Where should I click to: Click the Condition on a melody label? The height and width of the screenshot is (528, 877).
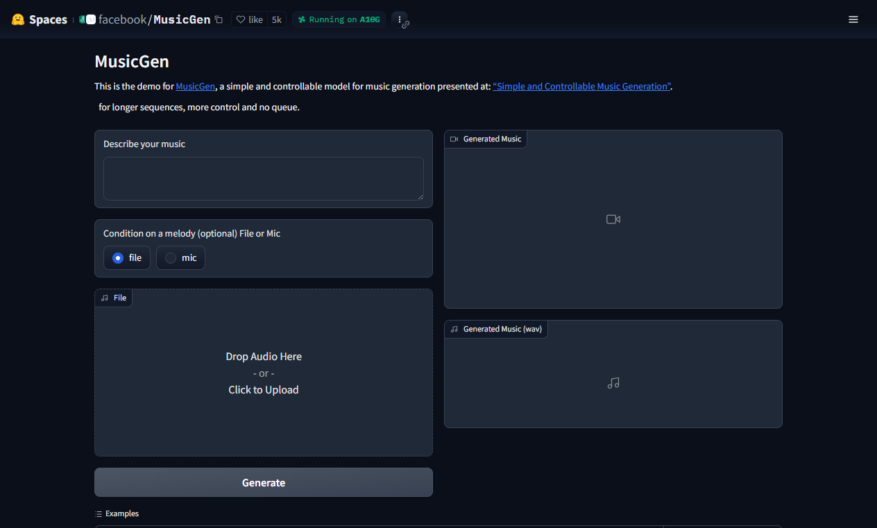(192, 234)
